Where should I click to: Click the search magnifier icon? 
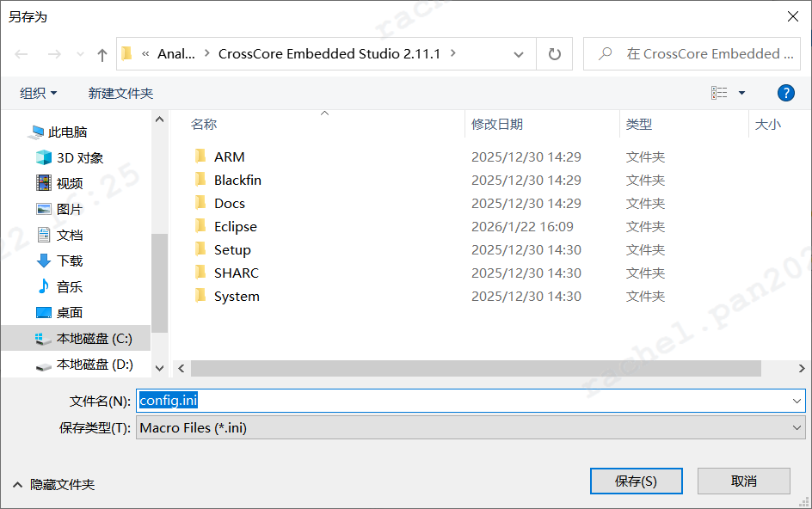click(605, 53)
